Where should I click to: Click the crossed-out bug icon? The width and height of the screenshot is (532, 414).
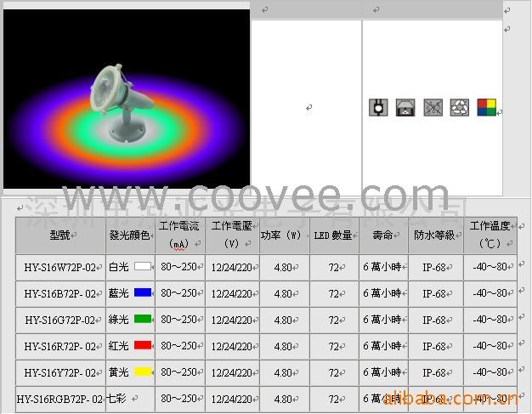click(x=433, y=108)
